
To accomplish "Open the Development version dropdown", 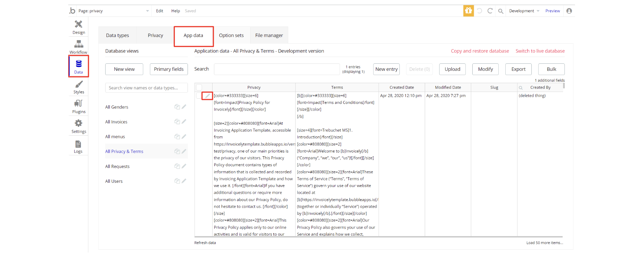I will (524, 11).
